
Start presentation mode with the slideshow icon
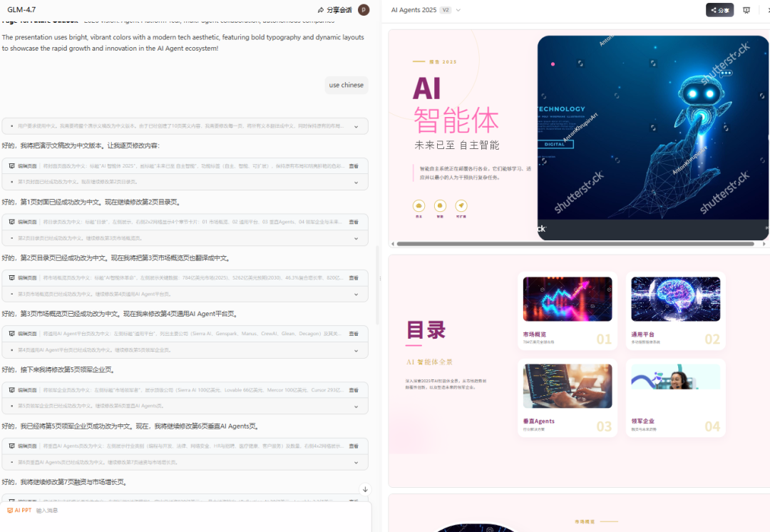coord(746,10)
